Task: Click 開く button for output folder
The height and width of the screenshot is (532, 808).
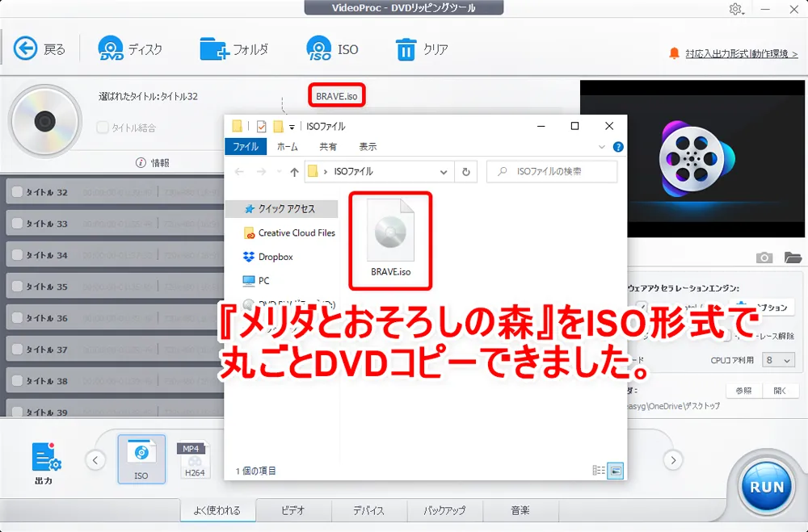Action: pos(781,391)
